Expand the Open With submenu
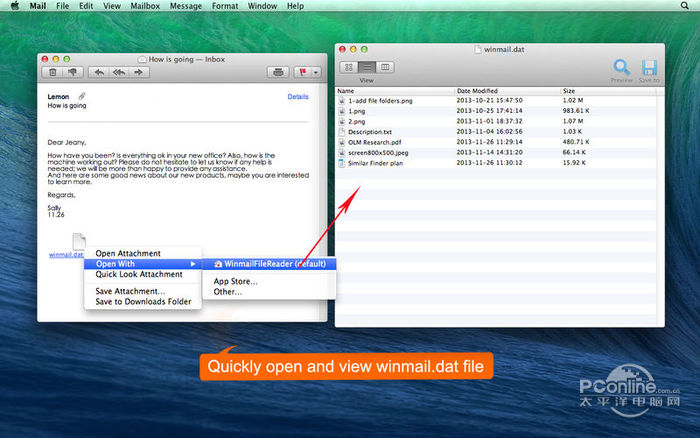The image size is (700, 438). [142, 264]
